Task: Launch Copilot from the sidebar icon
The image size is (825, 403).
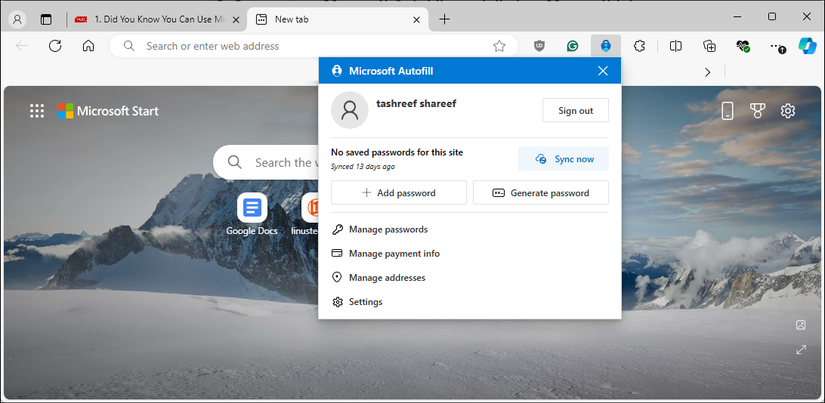Action: (x=806, y=46)
